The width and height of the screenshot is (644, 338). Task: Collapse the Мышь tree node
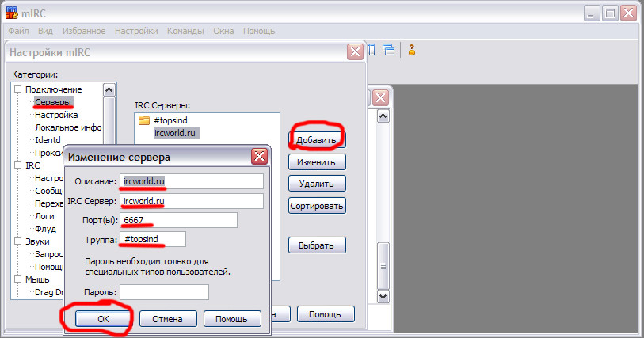click(x=17, y=279)
